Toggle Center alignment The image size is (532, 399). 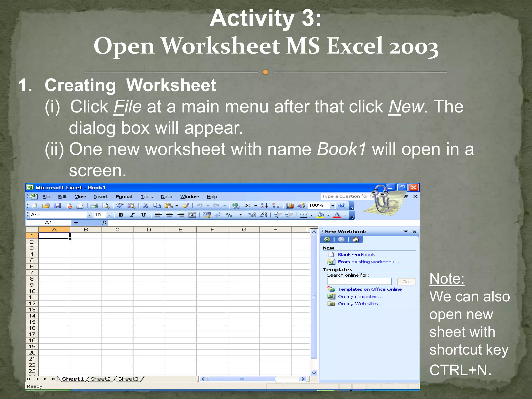pyautogui.click(x=169, y=215)
